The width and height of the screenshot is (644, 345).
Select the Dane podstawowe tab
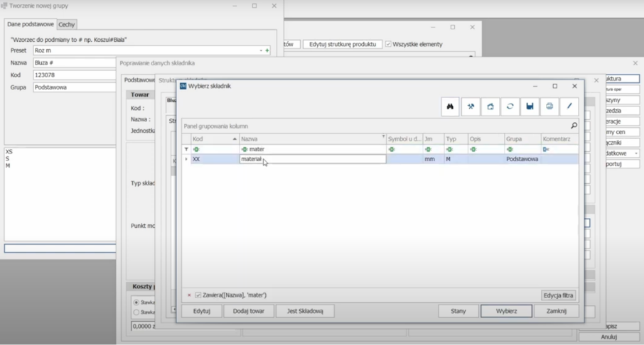coord(31,24)
